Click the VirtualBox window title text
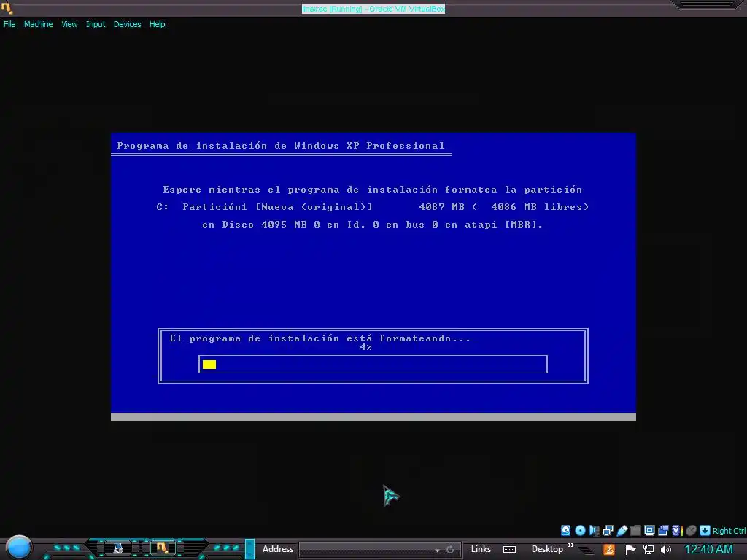This screenshot has height=560, width=747. tap(373, 9)
